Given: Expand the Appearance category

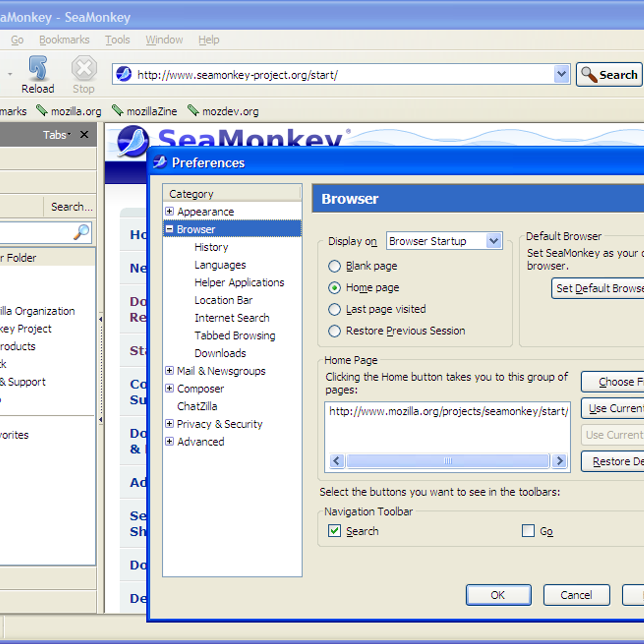Looking at the screenshot, I should (169, 211).
